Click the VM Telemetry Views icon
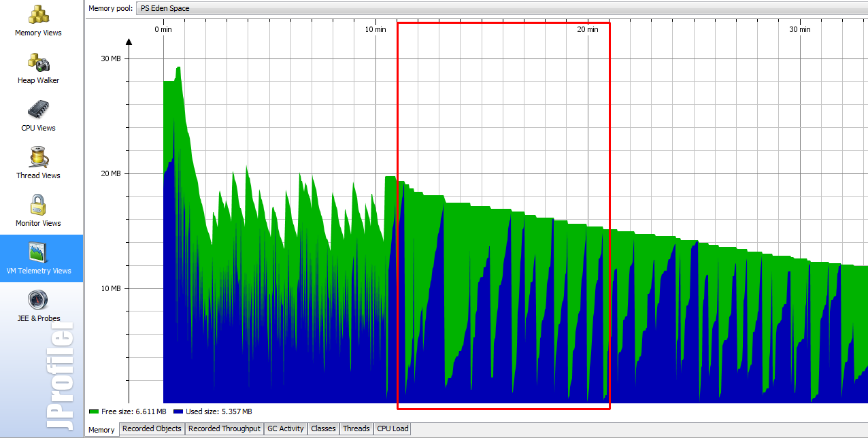This screenshot has width=868, height=438. pos(38,252)
